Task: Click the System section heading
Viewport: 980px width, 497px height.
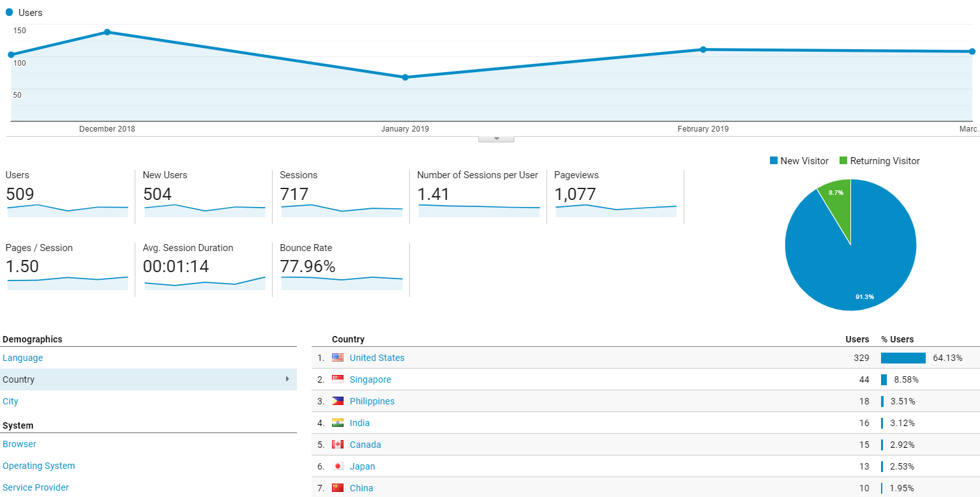Action: tap(18, 425)
